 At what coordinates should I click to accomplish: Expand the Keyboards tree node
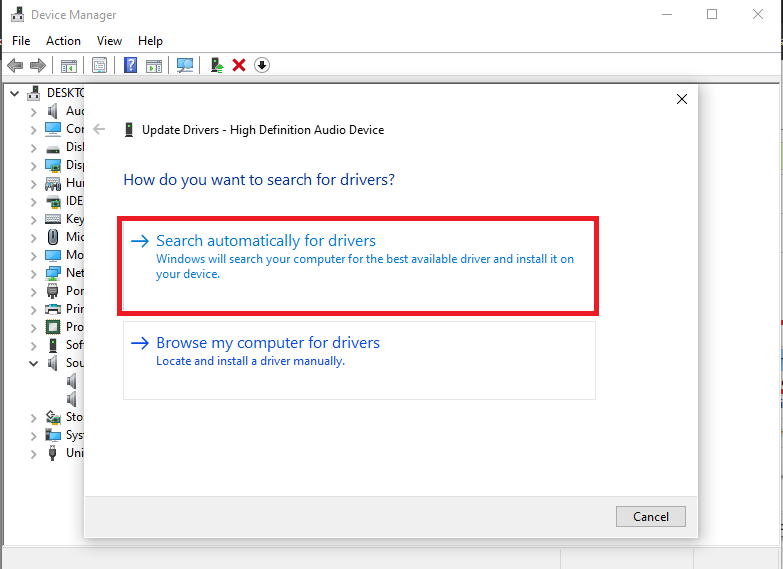pyautogui.click(x=33, y=219)
